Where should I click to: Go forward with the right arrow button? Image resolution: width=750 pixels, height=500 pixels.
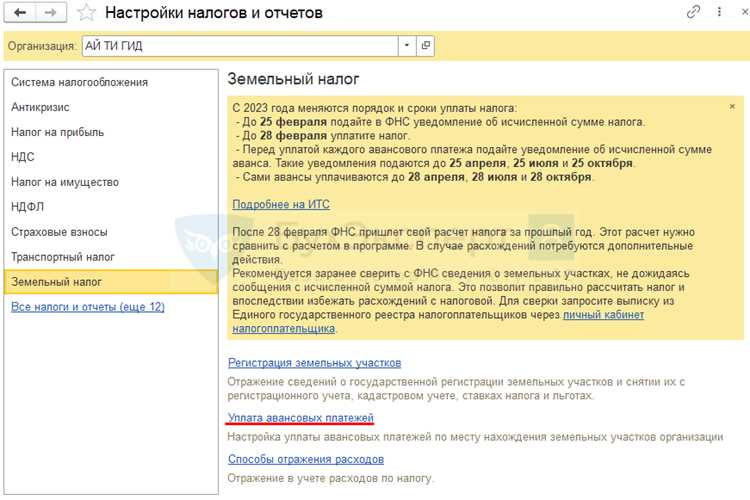[51, 12]
